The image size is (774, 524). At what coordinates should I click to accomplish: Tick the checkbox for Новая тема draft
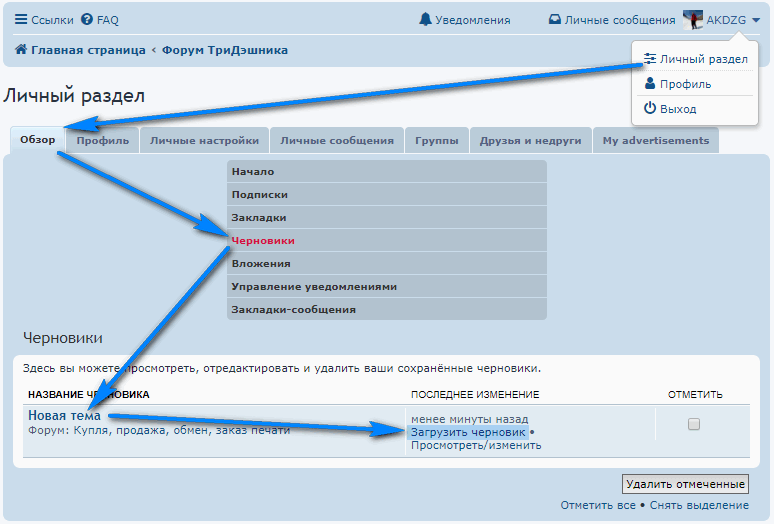694,424
